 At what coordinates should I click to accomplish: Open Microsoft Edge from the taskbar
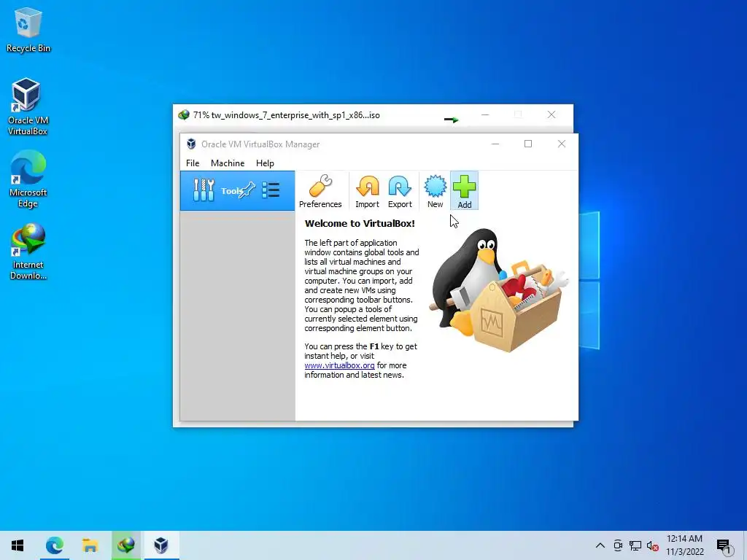[54, 545]
